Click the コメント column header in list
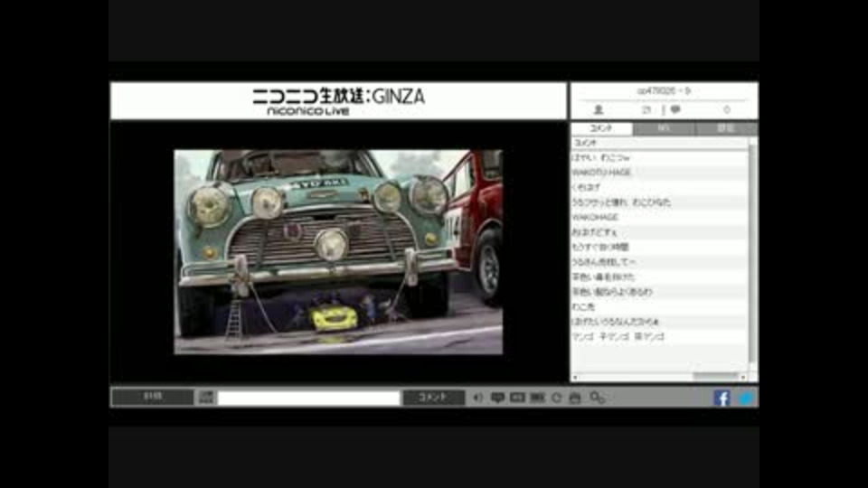This screenshot has width=868, height=488. click(659, 143)
